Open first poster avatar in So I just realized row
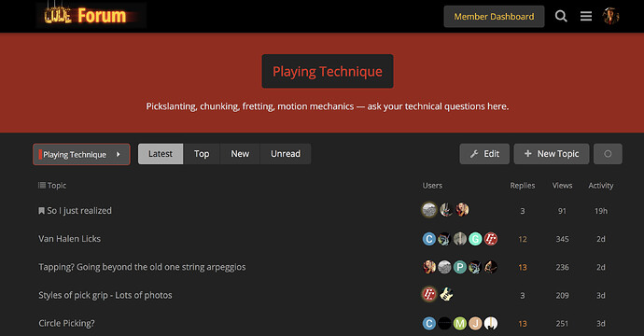This screenshot has width=644, height=336. (x=429, y=210)
